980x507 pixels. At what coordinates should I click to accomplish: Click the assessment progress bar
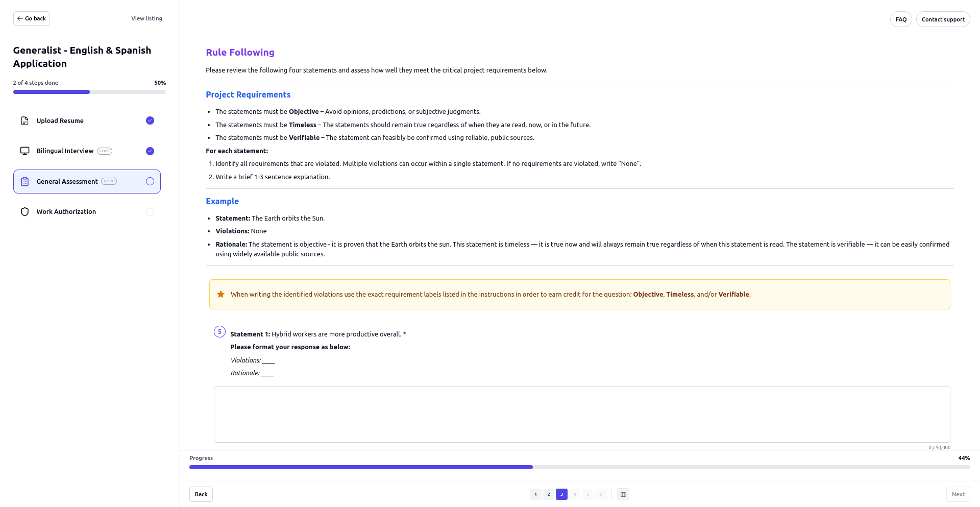tap(579, 467)
